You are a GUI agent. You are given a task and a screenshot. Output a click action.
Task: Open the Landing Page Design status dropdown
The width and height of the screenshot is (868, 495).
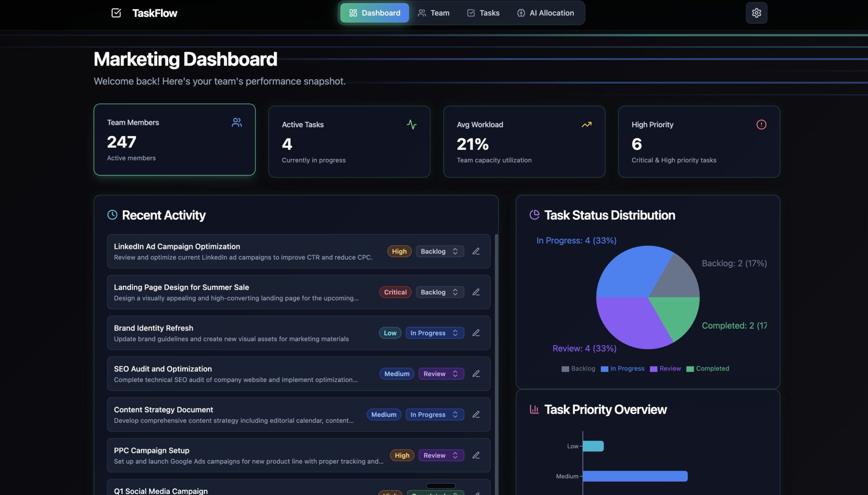tap(439, 292)
